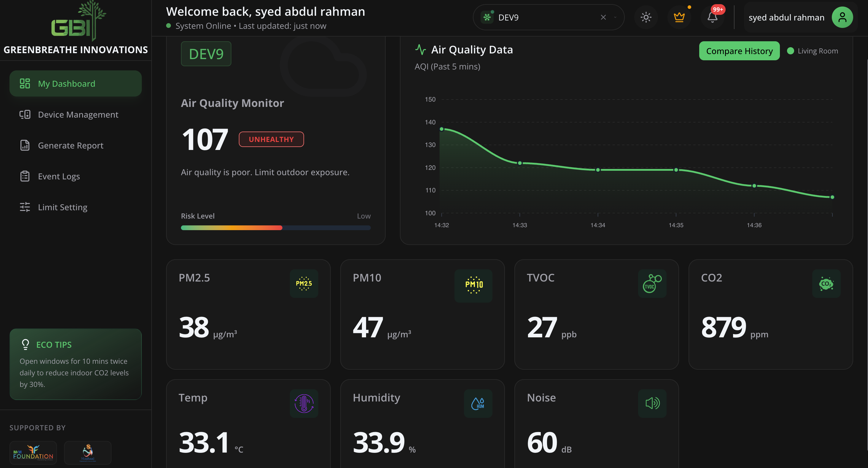This screenshot has width=868, height=468.
Task: Click the Air Quality Monitor heading
Action: pos(232,103)
